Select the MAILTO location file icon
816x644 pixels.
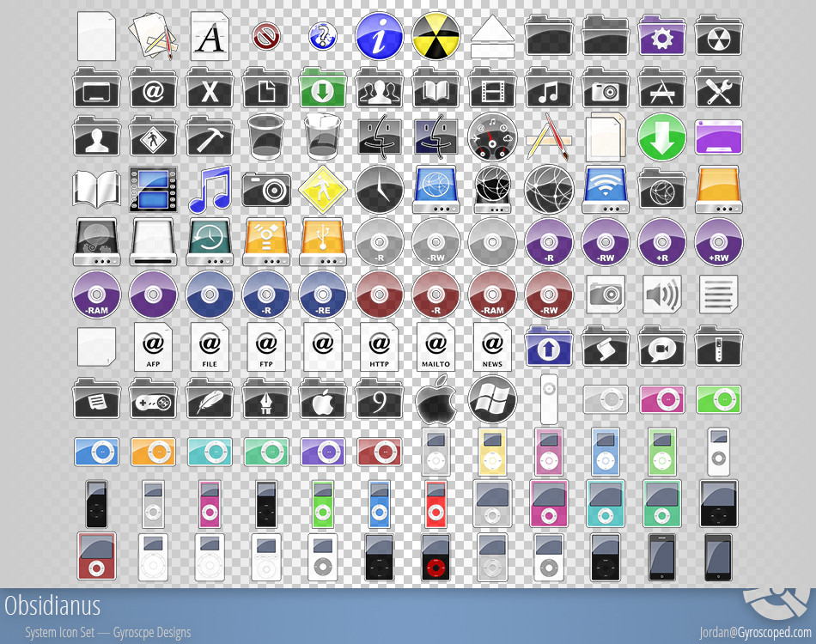pyautogui.click(x=436, y=346)
